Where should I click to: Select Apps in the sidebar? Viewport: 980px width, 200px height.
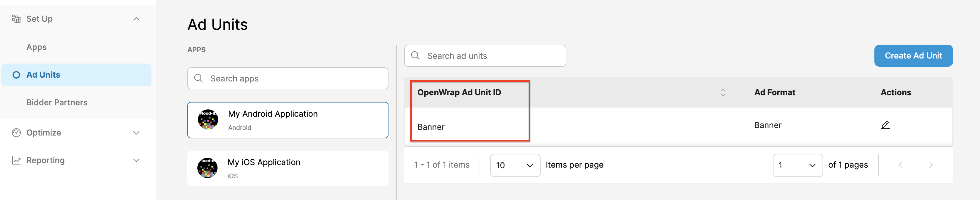[36, 47]
